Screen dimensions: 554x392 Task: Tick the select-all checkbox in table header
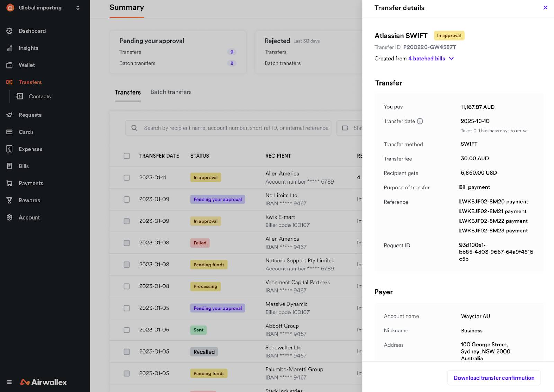pos(127,156)
